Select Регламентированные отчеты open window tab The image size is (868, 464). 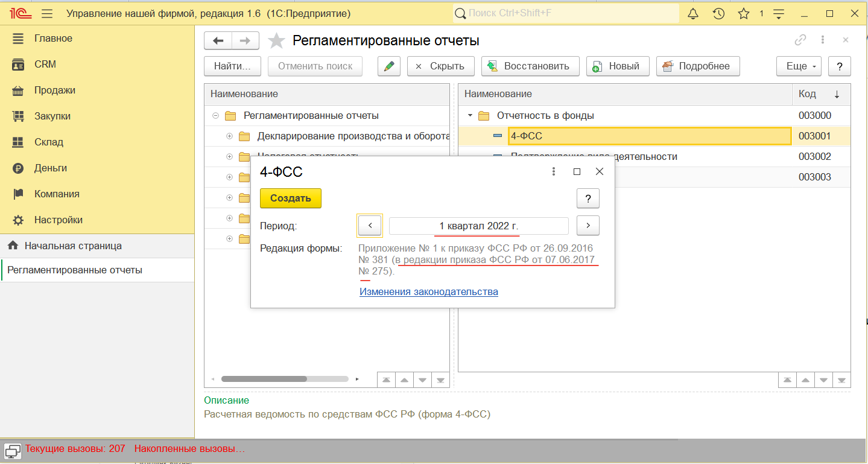[97, 270]
